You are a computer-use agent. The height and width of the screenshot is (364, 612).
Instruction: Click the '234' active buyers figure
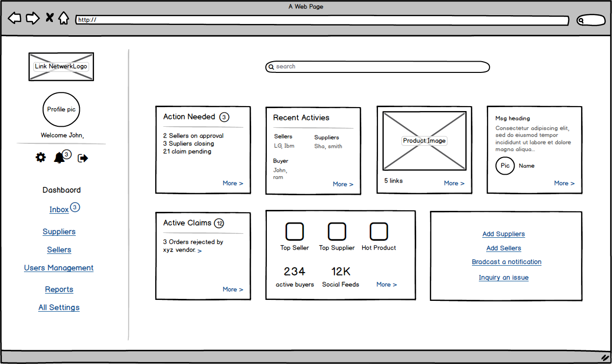[294, 272]
